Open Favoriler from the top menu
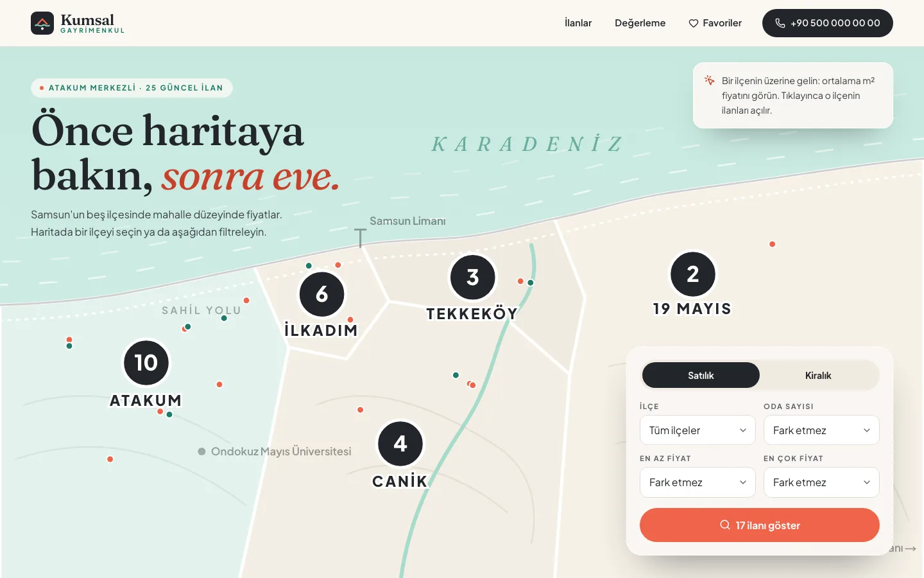This screenshot has height=578, width=924. pyautogui.click(x=715, y=23)
